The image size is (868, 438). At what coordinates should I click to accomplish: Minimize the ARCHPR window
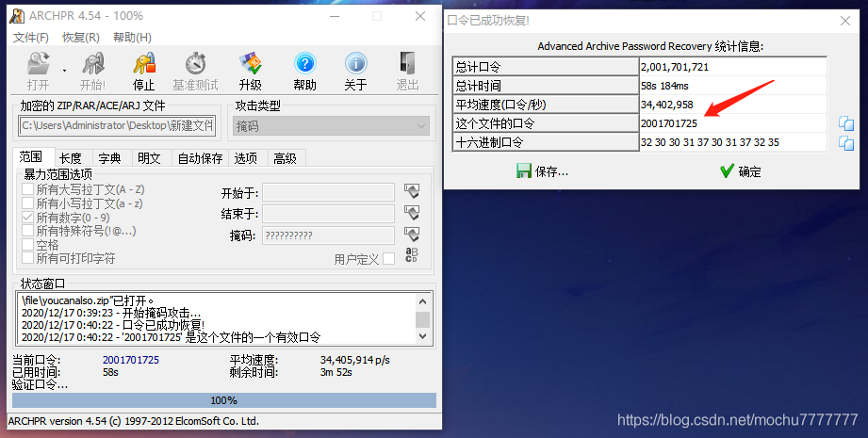tap(335, 17)
